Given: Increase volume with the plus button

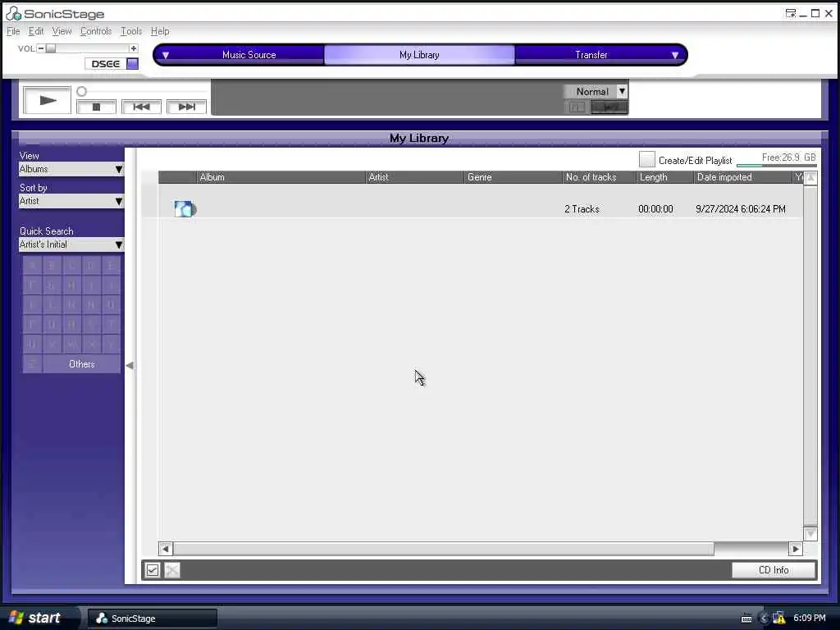Looking at the screenshot, I should [134, 48].
